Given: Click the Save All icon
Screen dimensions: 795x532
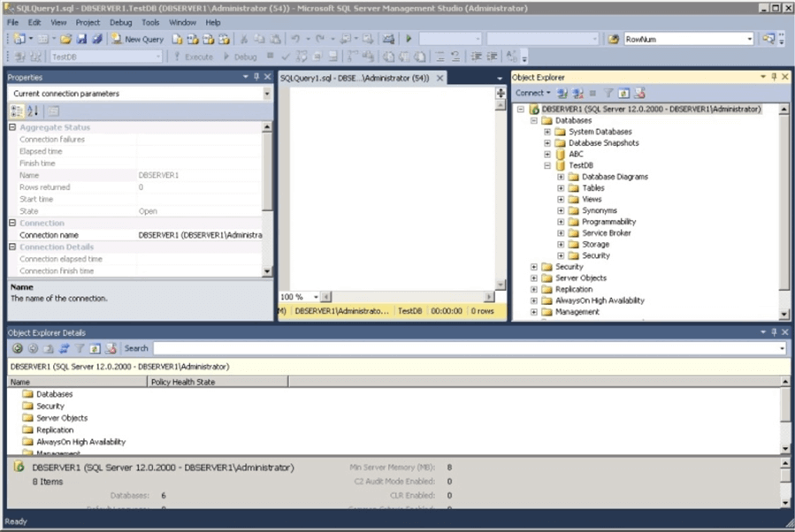Looking at the screenshot, I should (97, 39).
